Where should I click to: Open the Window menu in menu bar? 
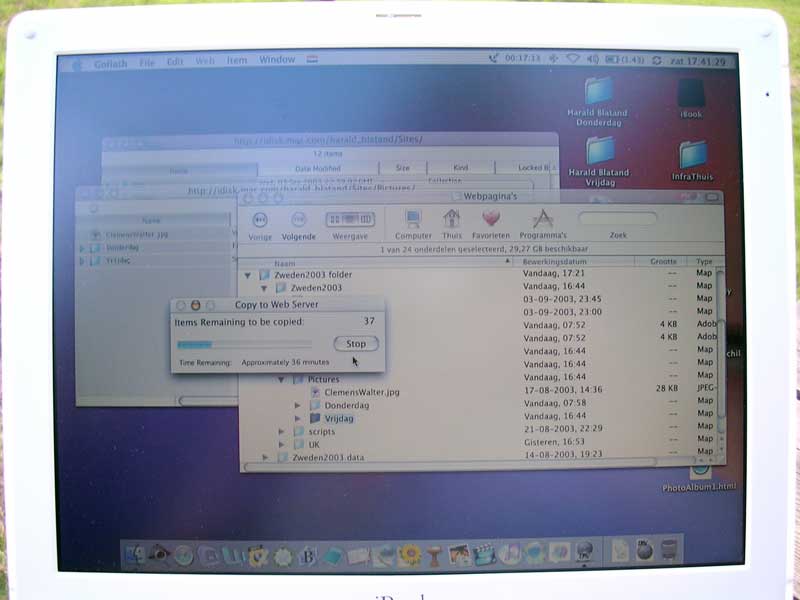tap(277, 60)
